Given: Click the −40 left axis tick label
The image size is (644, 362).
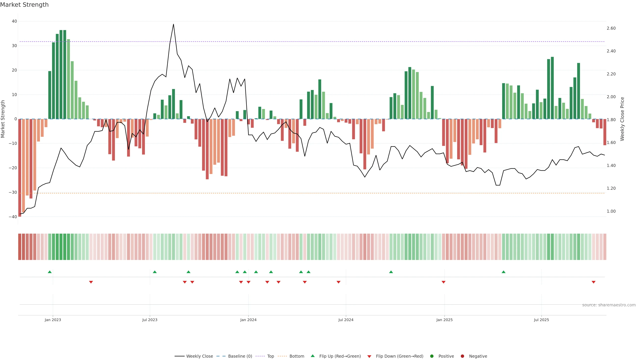Looking at the screenshot, I should pyautogui.click(x=13, y=217).
